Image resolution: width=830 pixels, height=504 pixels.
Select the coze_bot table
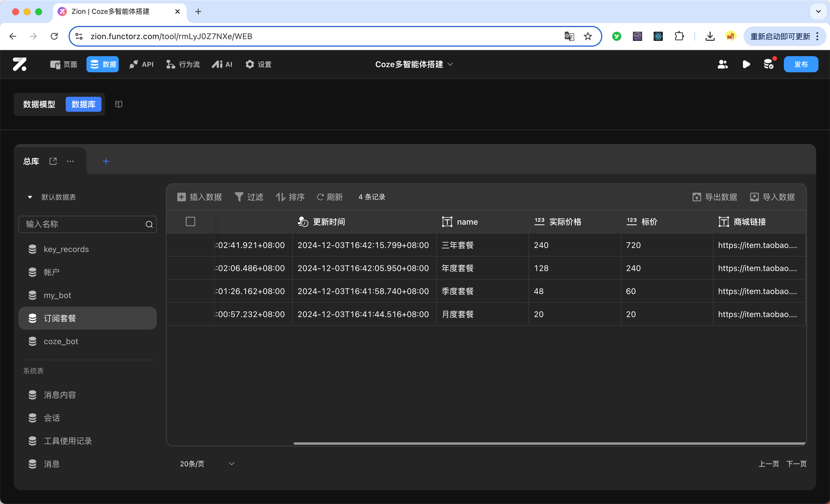(61, 341)
